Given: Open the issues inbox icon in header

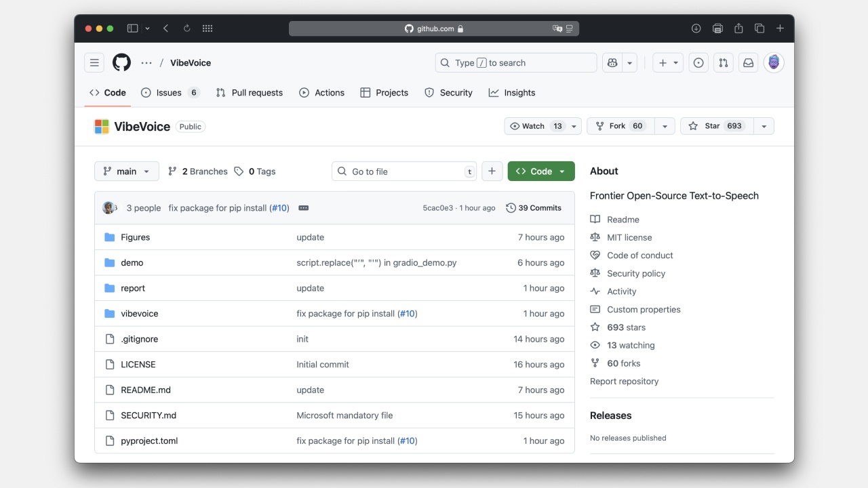Looking at the screenshot, I should pos(698,62).
